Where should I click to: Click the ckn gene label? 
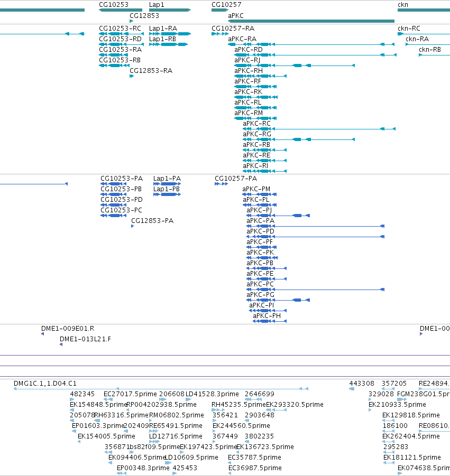pos(403,5)
